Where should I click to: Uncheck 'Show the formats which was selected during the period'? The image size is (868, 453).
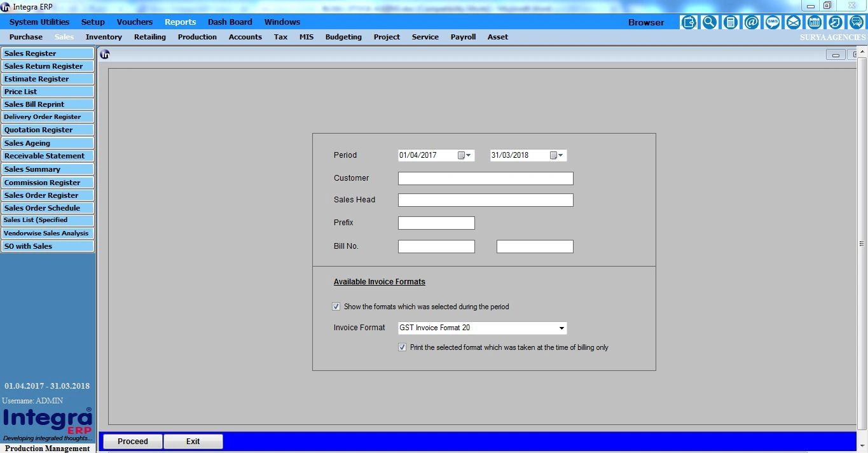[x=336, y=306]
